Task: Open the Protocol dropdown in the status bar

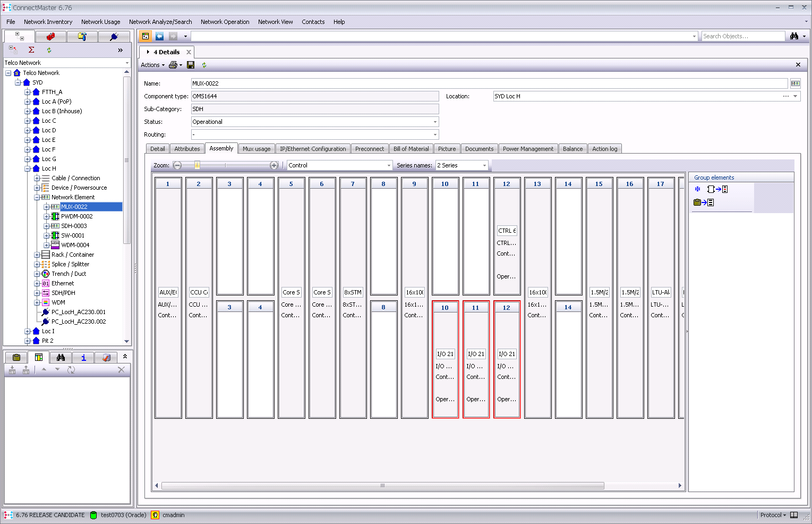Action: pyautogui.click(x=773, y=515)
